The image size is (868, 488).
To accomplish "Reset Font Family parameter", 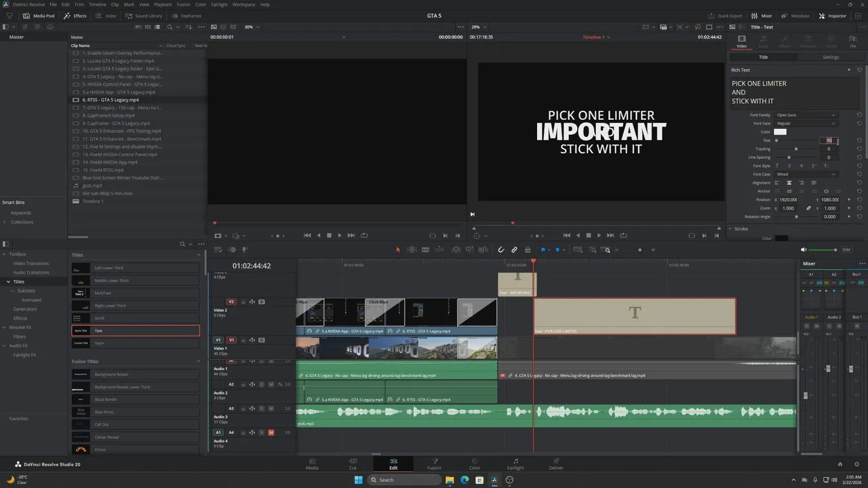I will click(x=859, y=115).
